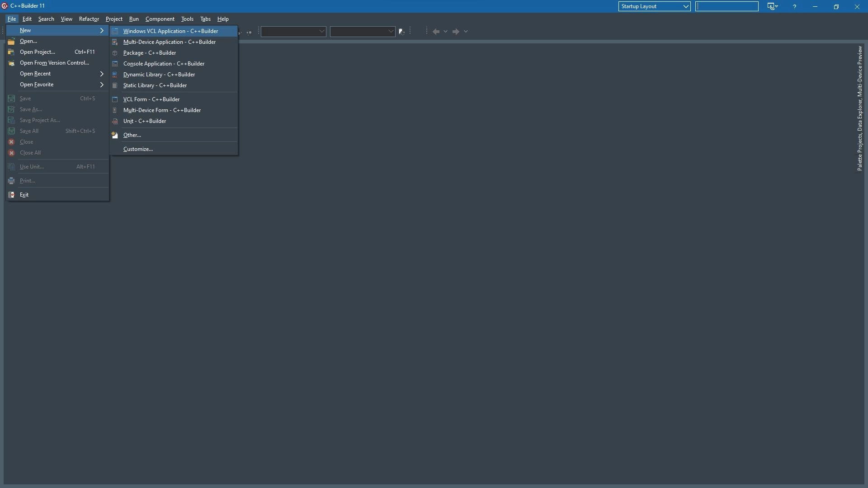868x488 pixels.
Task: Click the Back navigation arrow in the toolbar
Action: [x=436, y=32]
